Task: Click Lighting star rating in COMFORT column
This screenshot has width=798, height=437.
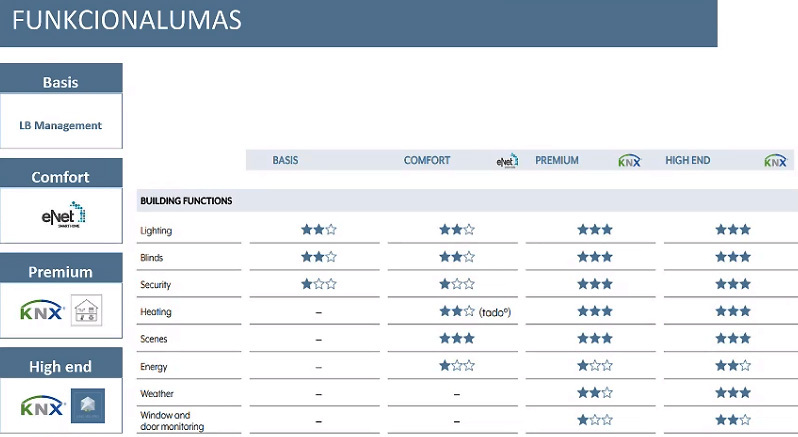Action: tap(457, 229)
